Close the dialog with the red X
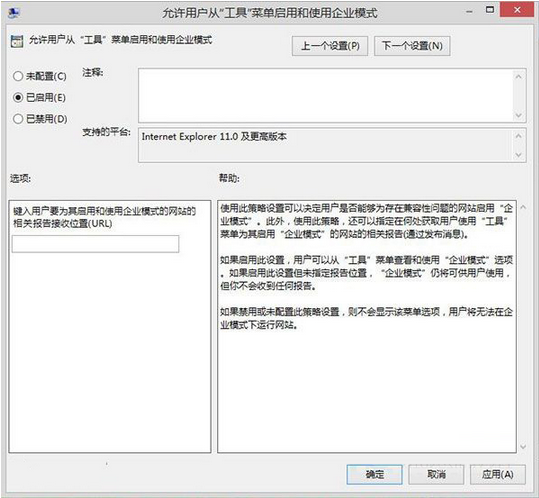539x498 pixels. (x=517, y=10)
